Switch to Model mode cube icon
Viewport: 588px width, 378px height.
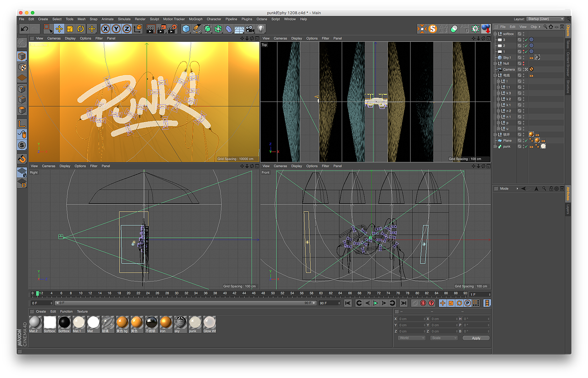pos(22,56)
